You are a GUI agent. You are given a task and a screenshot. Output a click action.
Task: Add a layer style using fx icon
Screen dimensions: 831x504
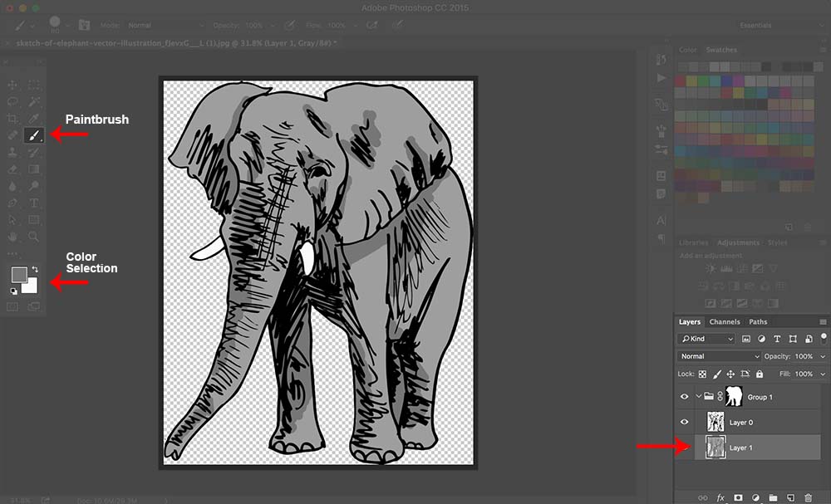tap(720, 497)
